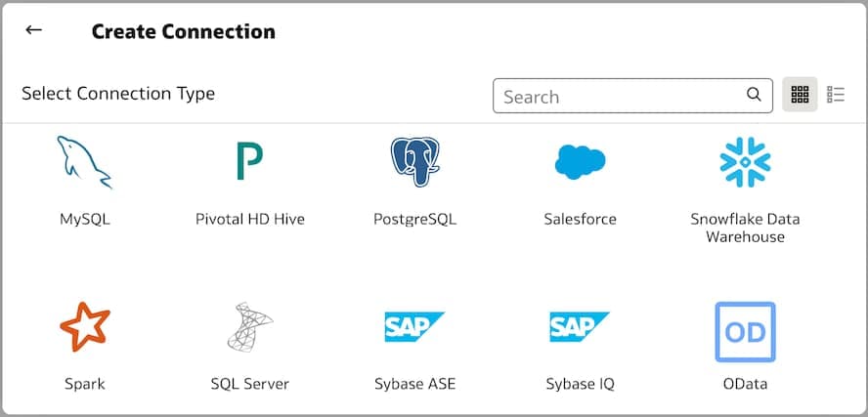Pick the PostgreSQL elephant icon
The height and width of the screenshot is (417, 868).
pos(414,162)
